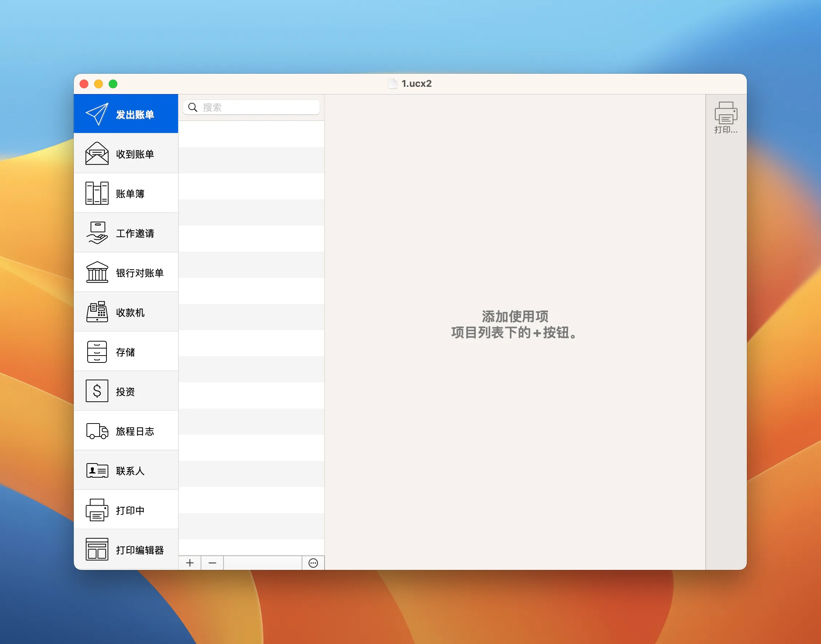Open 存储 using the drawer icon
Screen dimensions: 821x644
(97, 351)
